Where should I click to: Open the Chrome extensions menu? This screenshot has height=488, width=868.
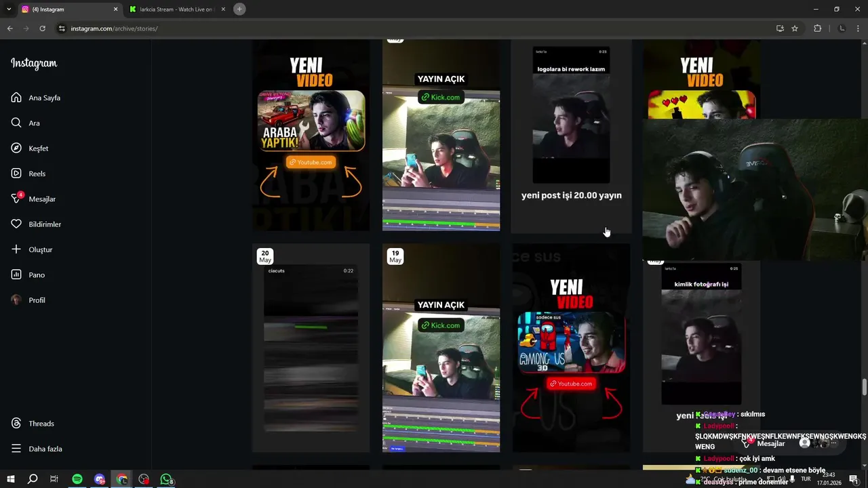(x=817, y=28)
